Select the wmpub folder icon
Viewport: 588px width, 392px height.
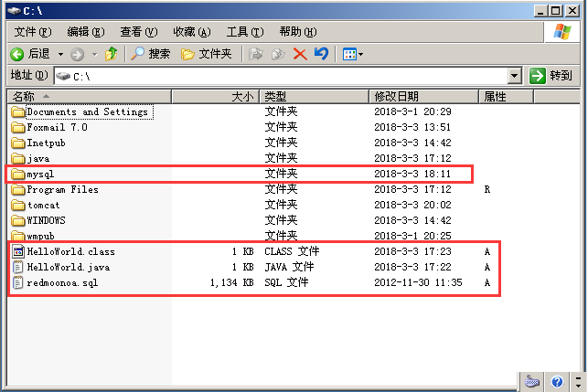(17, 236)
